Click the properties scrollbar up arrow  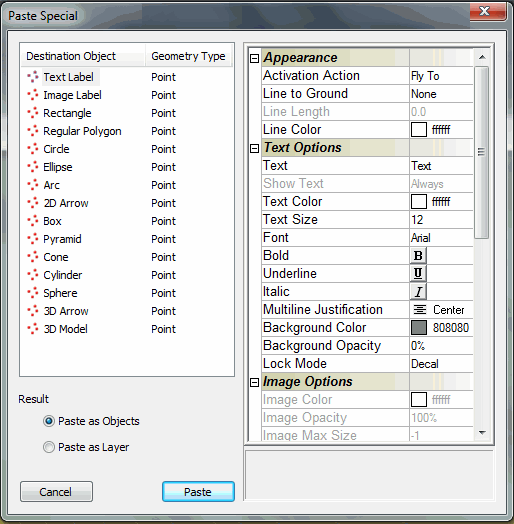482,57
